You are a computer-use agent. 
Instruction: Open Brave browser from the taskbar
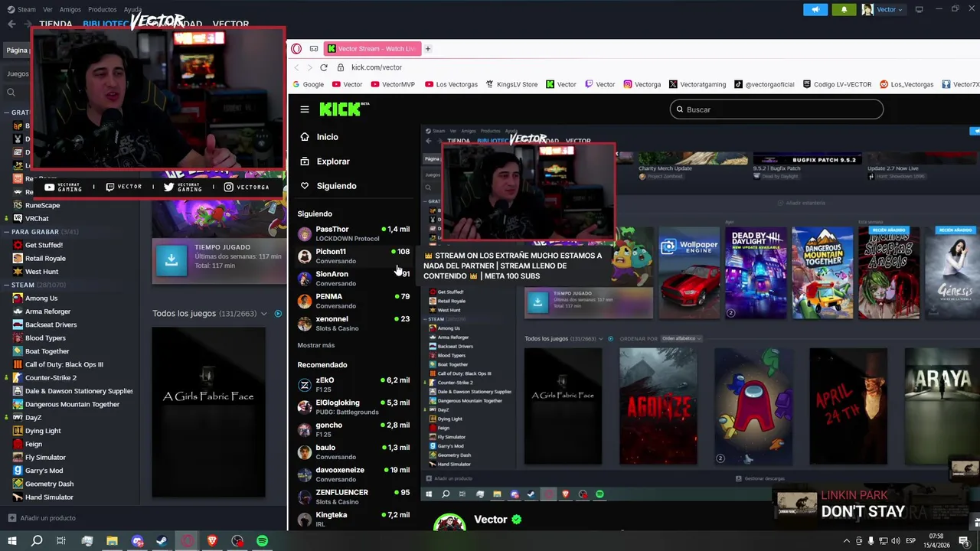212,541
